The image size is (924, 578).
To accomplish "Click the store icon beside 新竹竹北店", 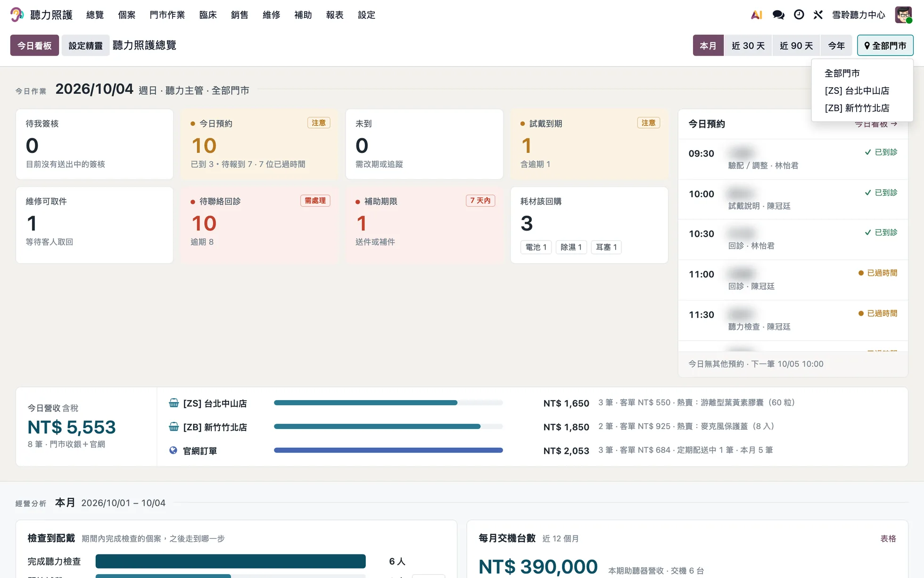I will 173,427.
